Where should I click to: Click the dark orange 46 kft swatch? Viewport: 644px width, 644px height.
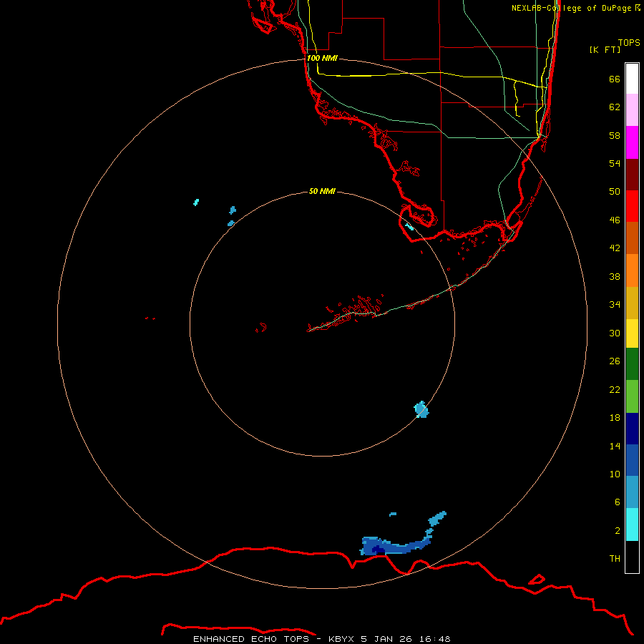[632, 238]
